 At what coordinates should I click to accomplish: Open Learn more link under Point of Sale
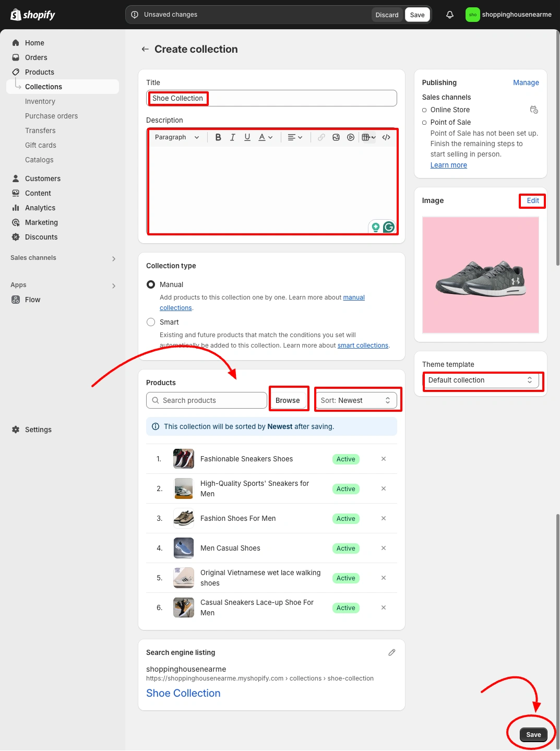tap(449, 165)
